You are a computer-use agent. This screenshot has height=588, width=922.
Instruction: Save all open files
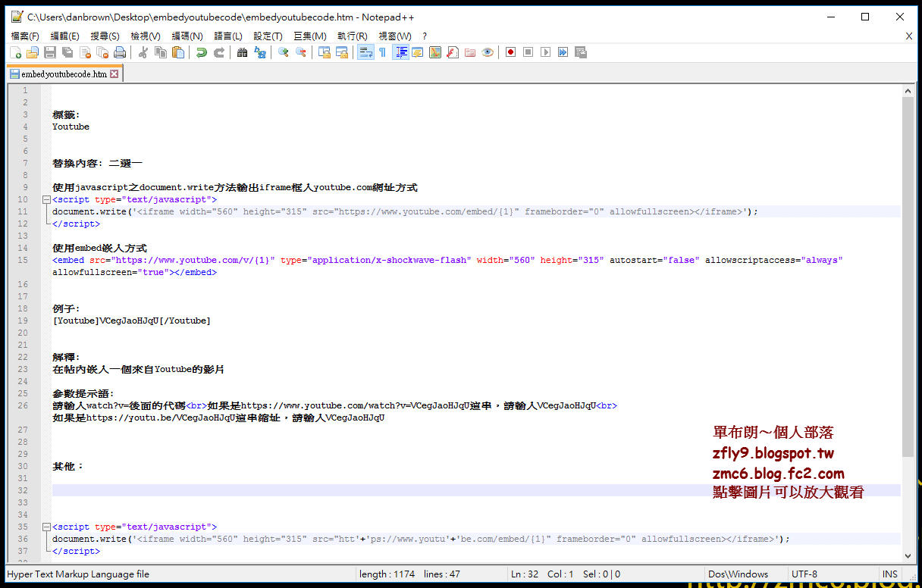(67, 52)
